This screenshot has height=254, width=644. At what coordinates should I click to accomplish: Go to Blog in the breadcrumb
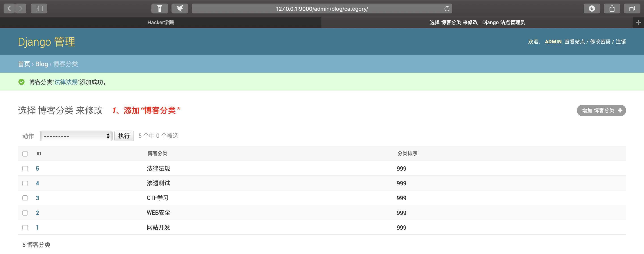42,64
